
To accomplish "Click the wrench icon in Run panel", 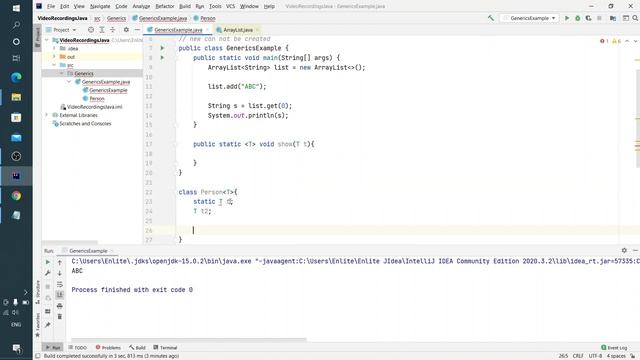I will [x=48, y=273].
